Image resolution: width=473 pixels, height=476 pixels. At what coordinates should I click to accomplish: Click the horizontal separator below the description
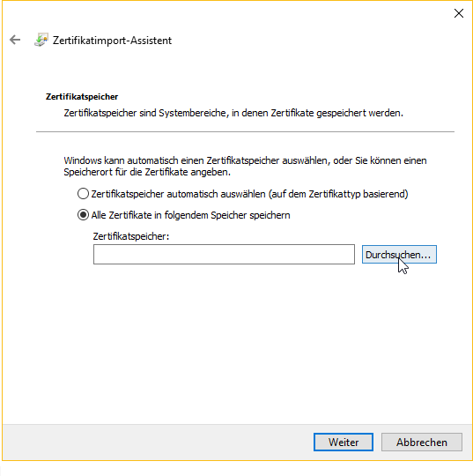click(245, 131)
